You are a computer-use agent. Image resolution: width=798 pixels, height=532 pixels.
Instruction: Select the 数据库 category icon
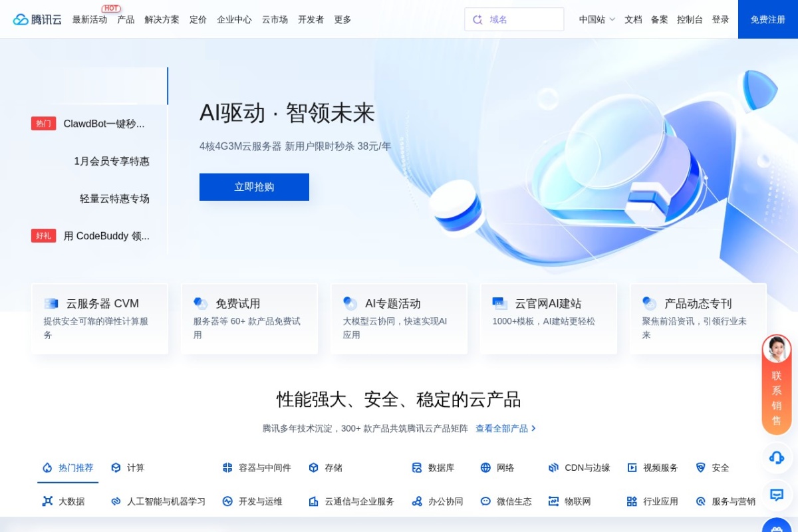[x=416, y=467]
